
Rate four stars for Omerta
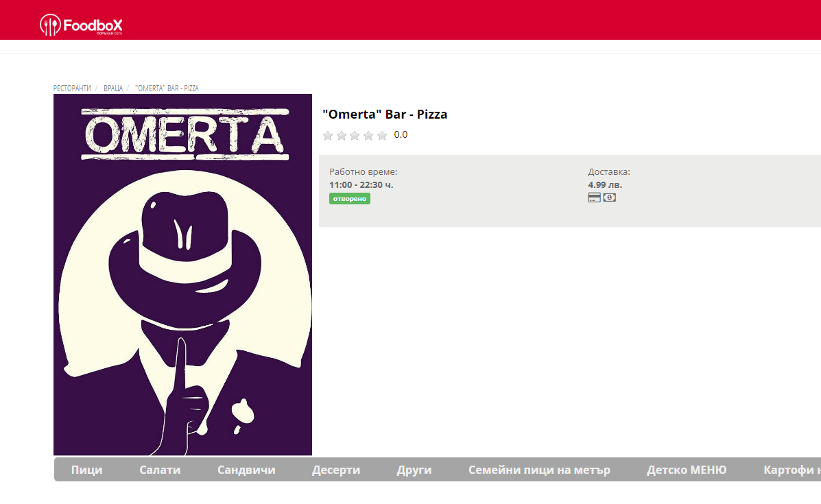click(368, 136)
